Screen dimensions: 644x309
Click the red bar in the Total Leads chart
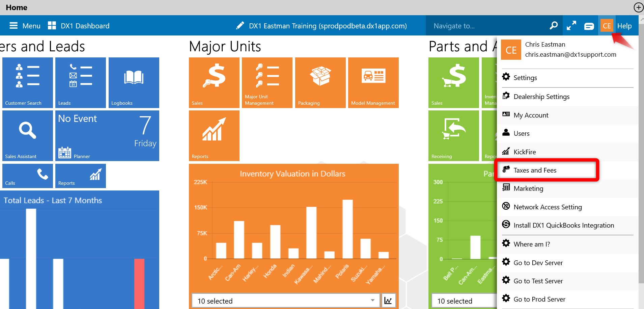[139, 284]
